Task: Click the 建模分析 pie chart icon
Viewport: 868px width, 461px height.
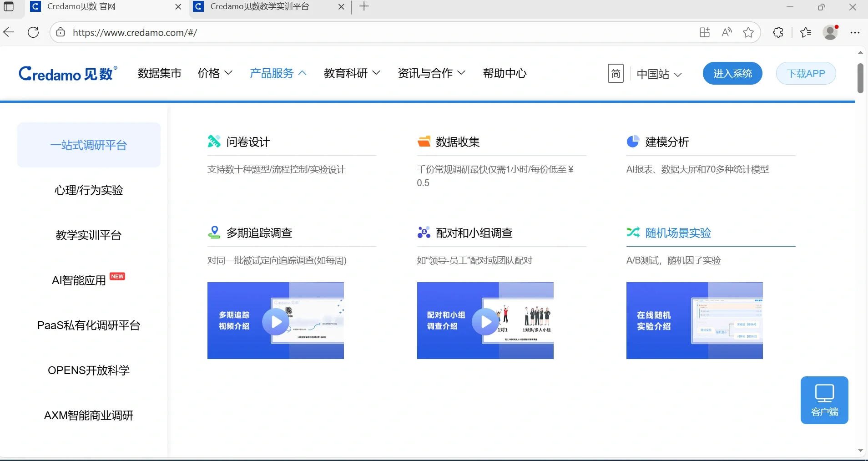Action: click(633, 142)
